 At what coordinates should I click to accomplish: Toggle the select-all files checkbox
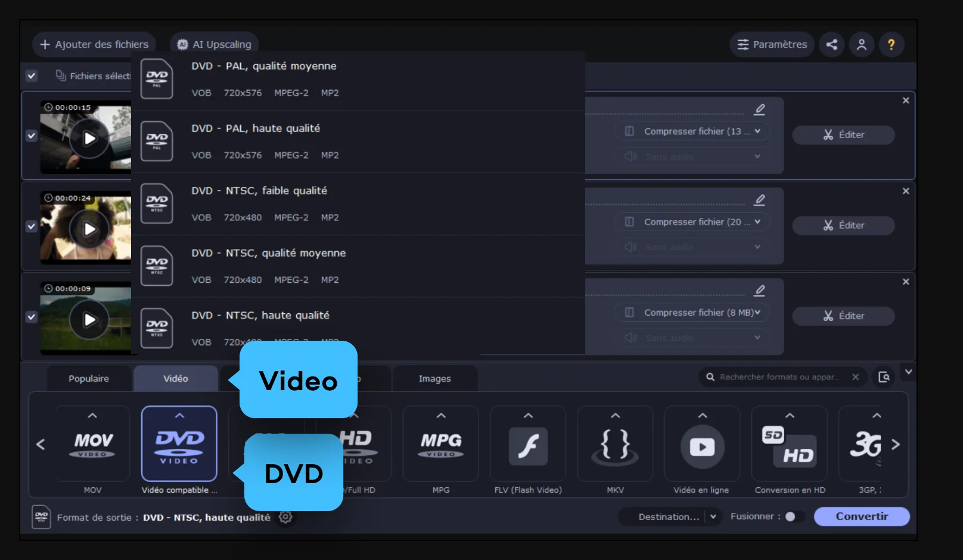coord(32,76)
